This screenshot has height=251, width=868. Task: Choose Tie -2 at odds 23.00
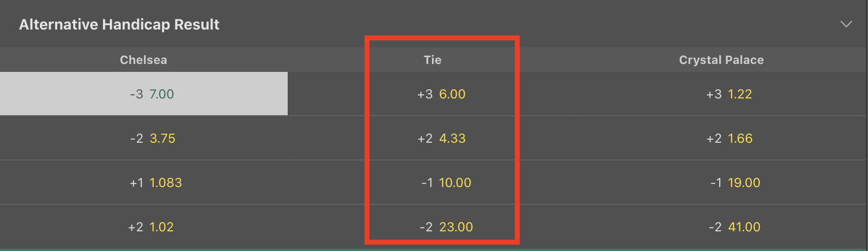pyautogui.click(x=433, y=227)
